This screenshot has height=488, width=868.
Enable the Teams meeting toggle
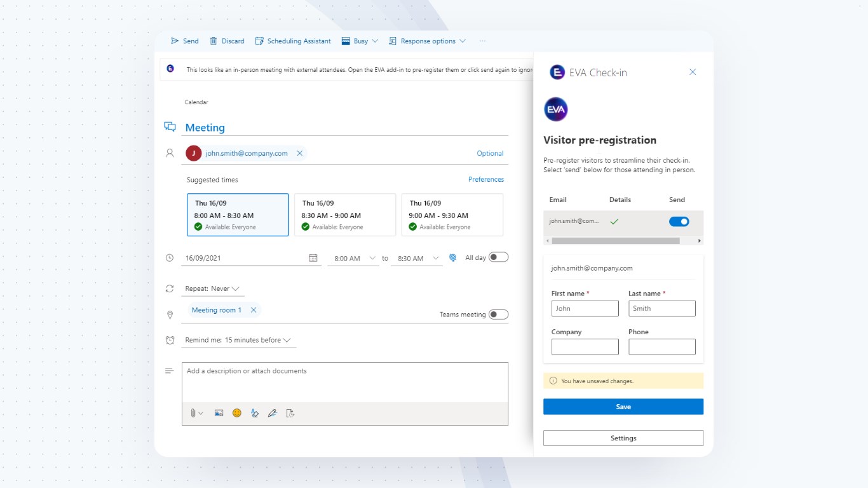tap(498, 315)
